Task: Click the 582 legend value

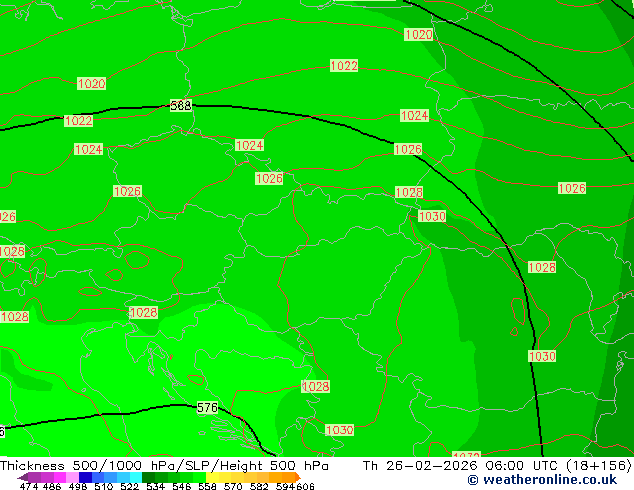Action: coord(259,486)
